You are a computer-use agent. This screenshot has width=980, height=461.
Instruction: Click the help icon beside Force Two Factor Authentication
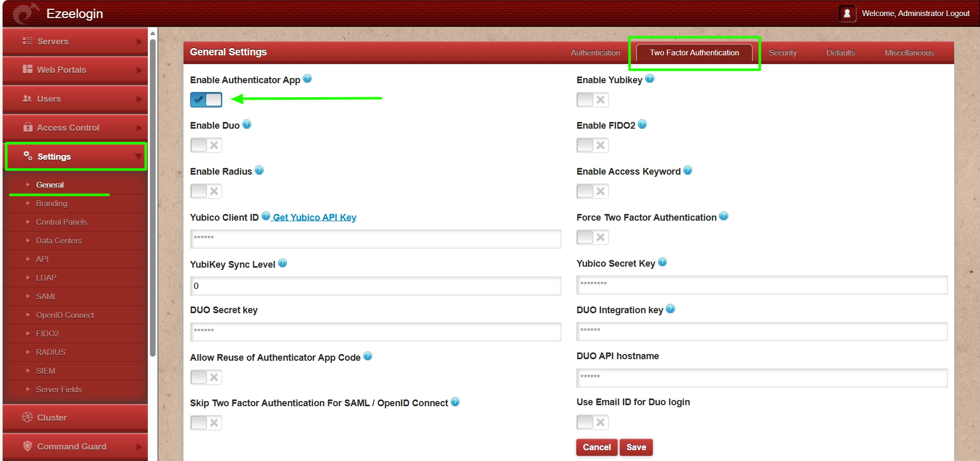(724, 217)
